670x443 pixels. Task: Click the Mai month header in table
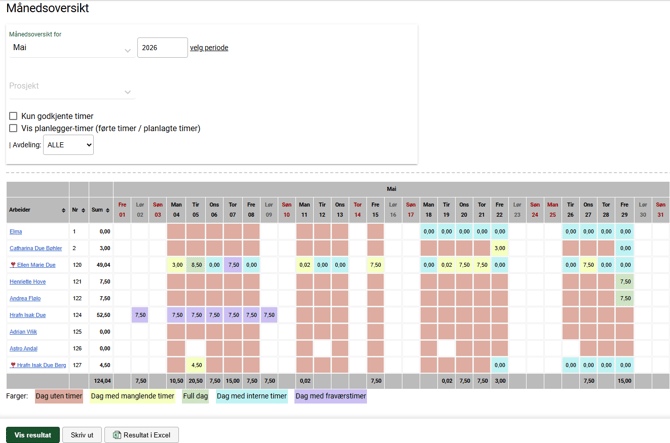coord(391,189)
